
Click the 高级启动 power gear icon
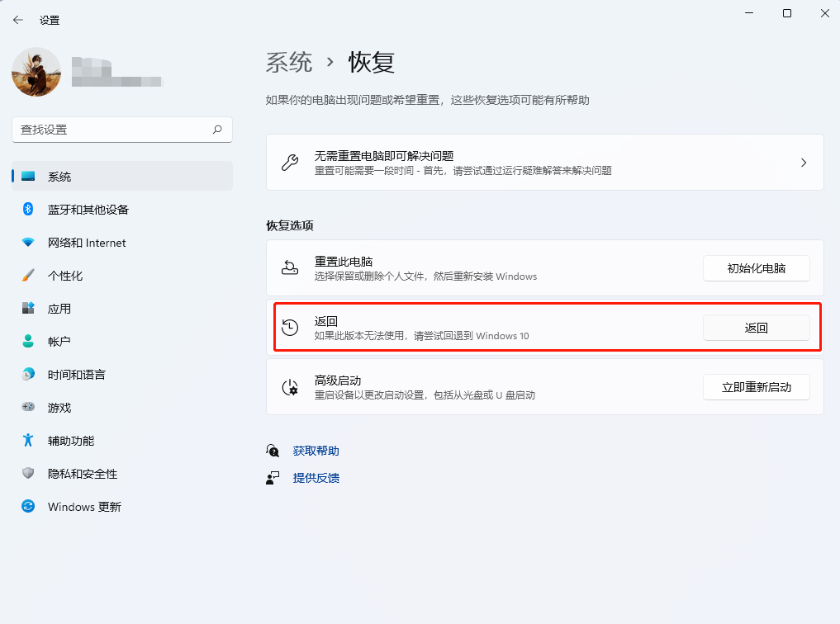click(290, 387)
